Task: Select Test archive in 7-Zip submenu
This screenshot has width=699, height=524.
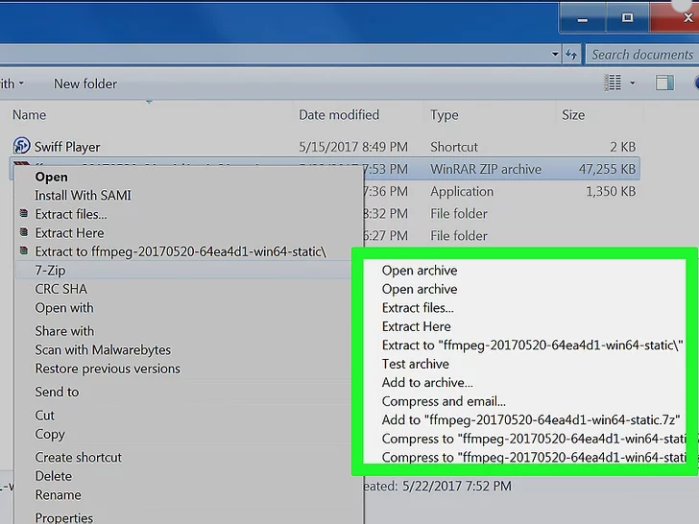Action: point(415,364)
